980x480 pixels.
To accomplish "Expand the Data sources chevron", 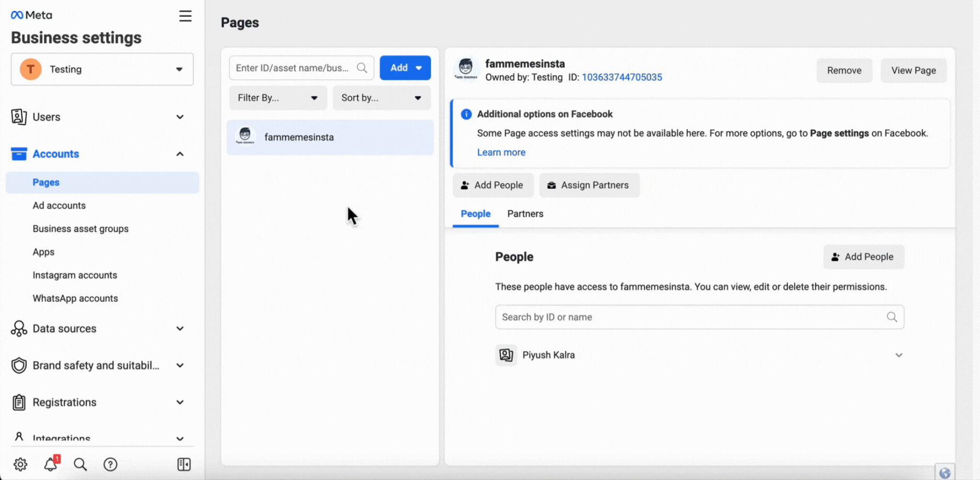I will pyautogui.click(x=180, y=329).
